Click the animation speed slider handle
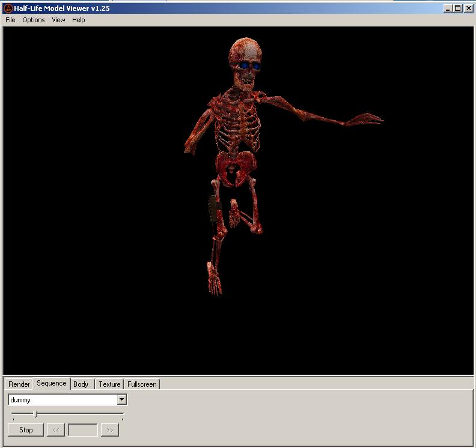476x448 pixels. coord(35,414)
